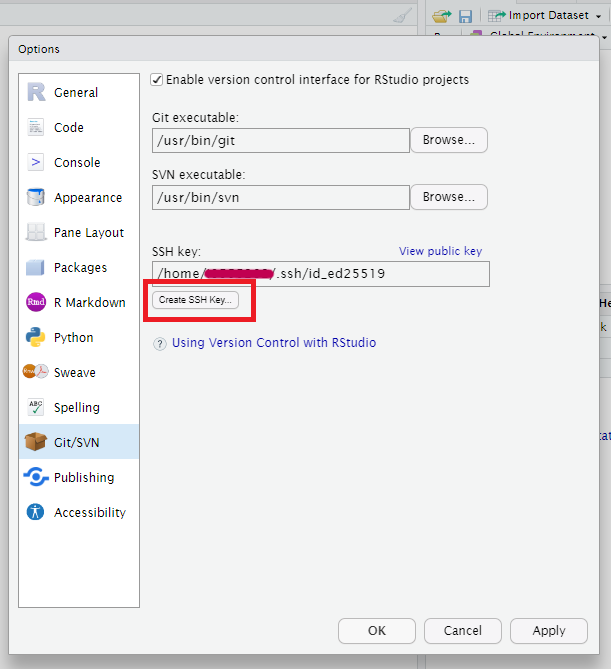
Task: Click the Create SSH Key button
Action: tap(195, 300)
